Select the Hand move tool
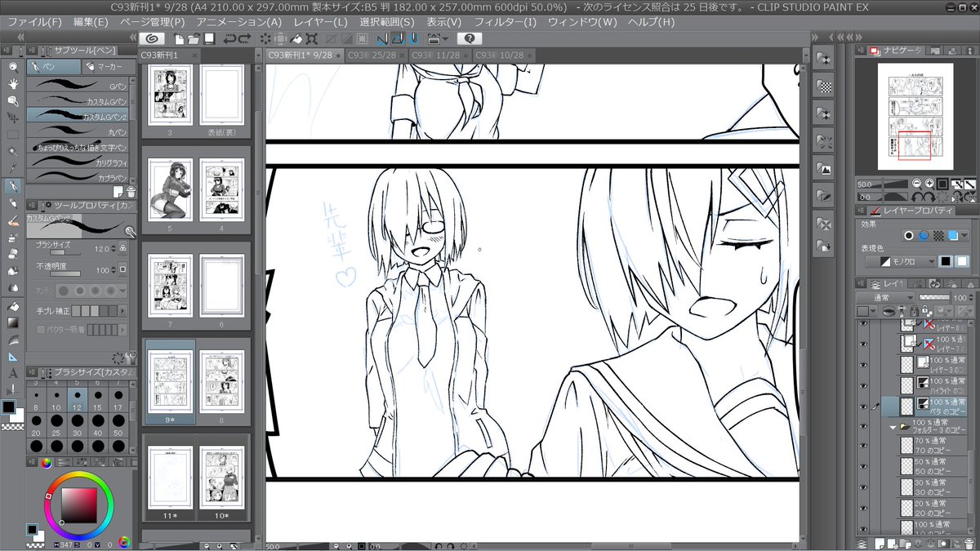The image size is (980, 551). pyautogui.click(x=13, y=84)
